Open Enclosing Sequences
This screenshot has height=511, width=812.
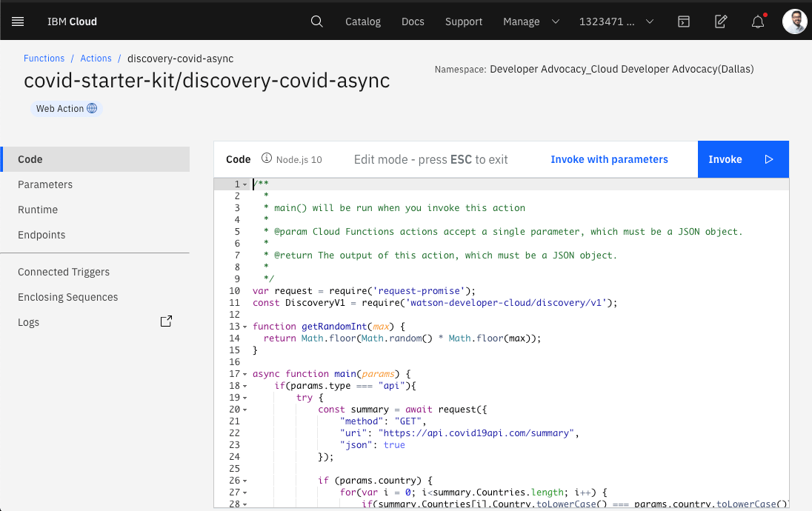(x=68, y=297)
